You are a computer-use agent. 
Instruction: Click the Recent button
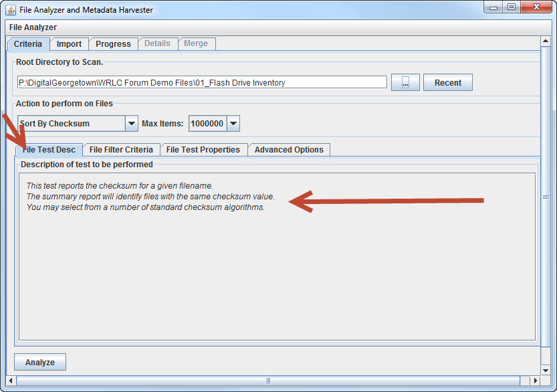tap(447, 82)
